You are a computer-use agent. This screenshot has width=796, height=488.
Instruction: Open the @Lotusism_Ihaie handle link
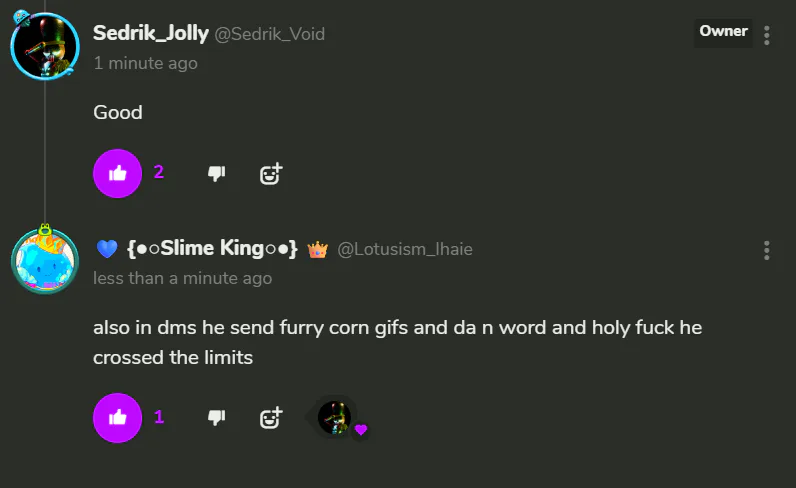405,249
